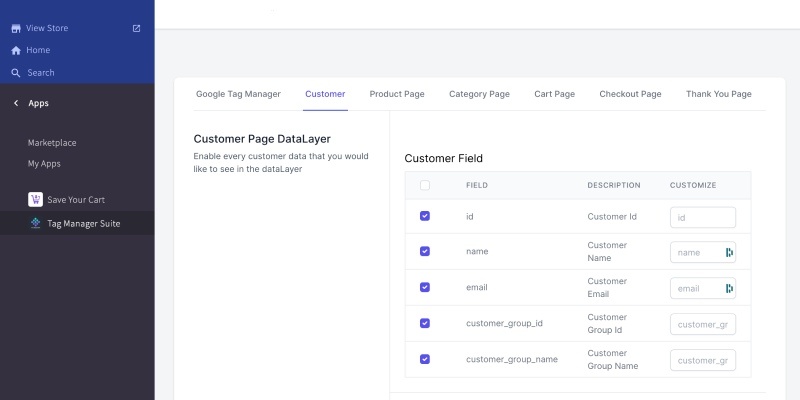Viewport: 800px width, 400px height.
Task: Select Tag Manager Suite in the sidebar
Action: (84, 223)
